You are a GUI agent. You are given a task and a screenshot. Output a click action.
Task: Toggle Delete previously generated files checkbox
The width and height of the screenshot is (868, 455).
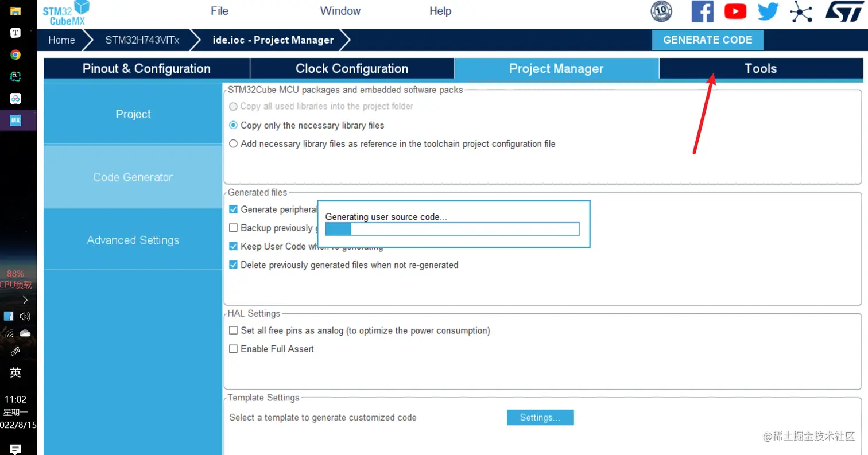tap(233, 265)
